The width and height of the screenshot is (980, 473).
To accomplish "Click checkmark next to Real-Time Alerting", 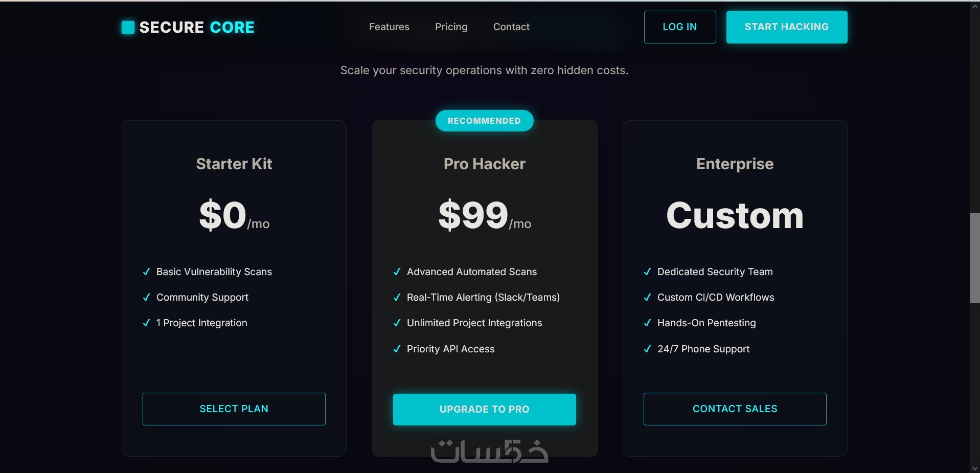I will [397, 297].
